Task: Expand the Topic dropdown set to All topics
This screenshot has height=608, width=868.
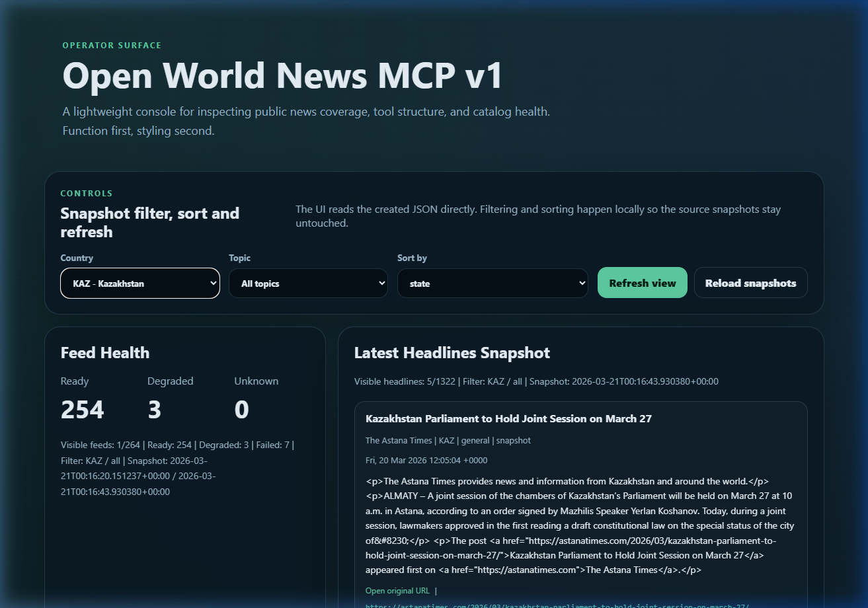Action: (308, 283)
